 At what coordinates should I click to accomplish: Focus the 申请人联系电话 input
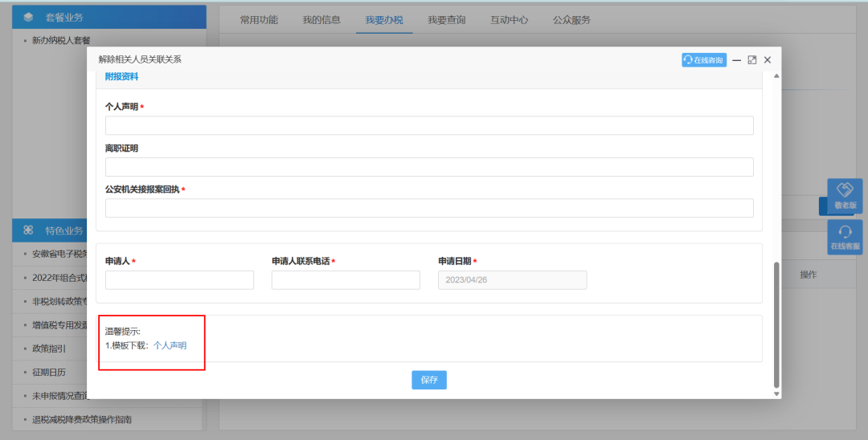[x=346, y=280]
